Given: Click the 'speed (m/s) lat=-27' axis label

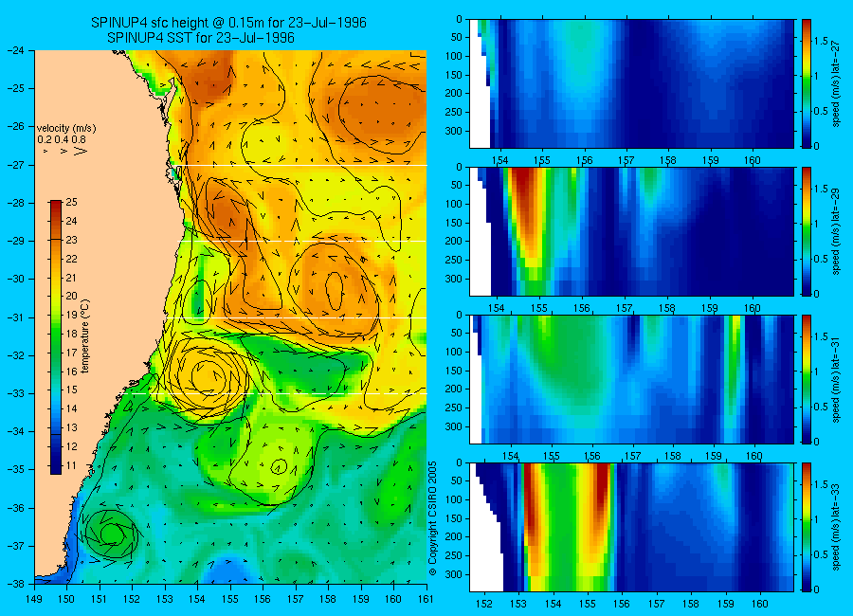Looking at the screenshot, I should coord(837,83).
